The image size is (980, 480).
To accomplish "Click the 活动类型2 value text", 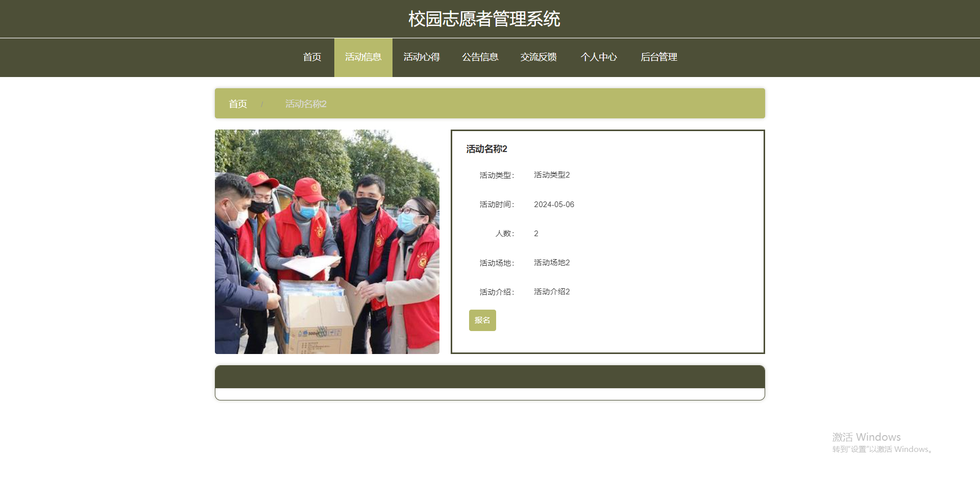I will click(551, 174).
